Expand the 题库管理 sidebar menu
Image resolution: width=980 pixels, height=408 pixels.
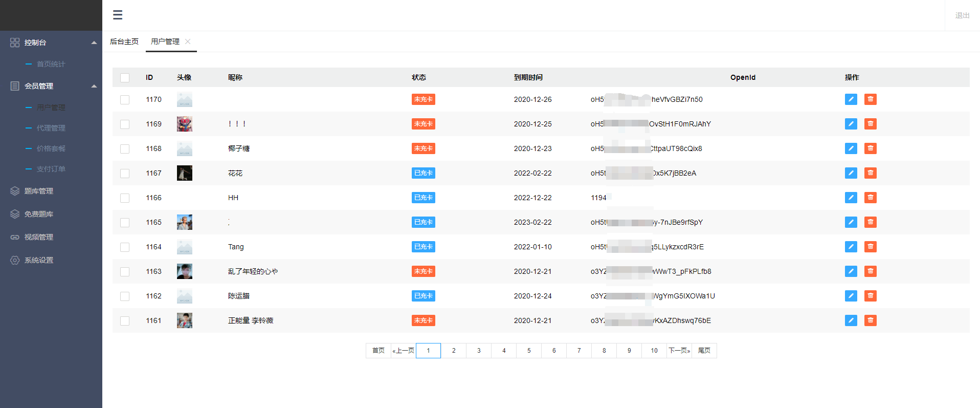[x=39, y=191]
